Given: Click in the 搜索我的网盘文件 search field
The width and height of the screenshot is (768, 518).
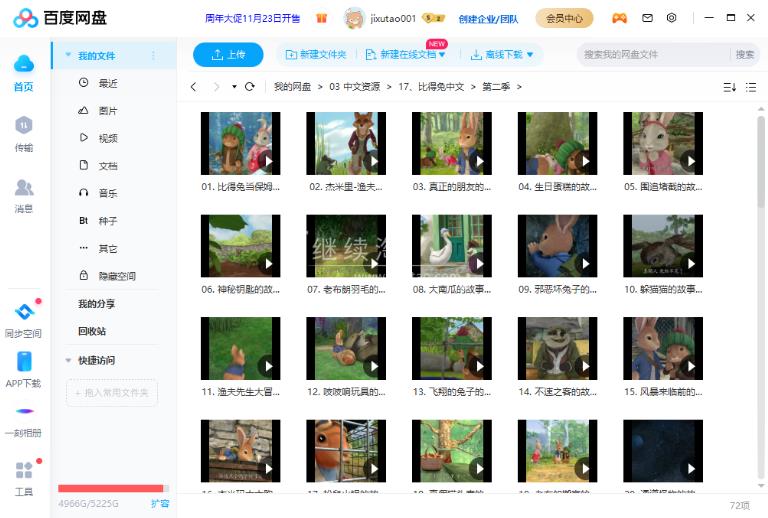Looking at the screenshot, I should pyautogui.click(x=654, y=54).
